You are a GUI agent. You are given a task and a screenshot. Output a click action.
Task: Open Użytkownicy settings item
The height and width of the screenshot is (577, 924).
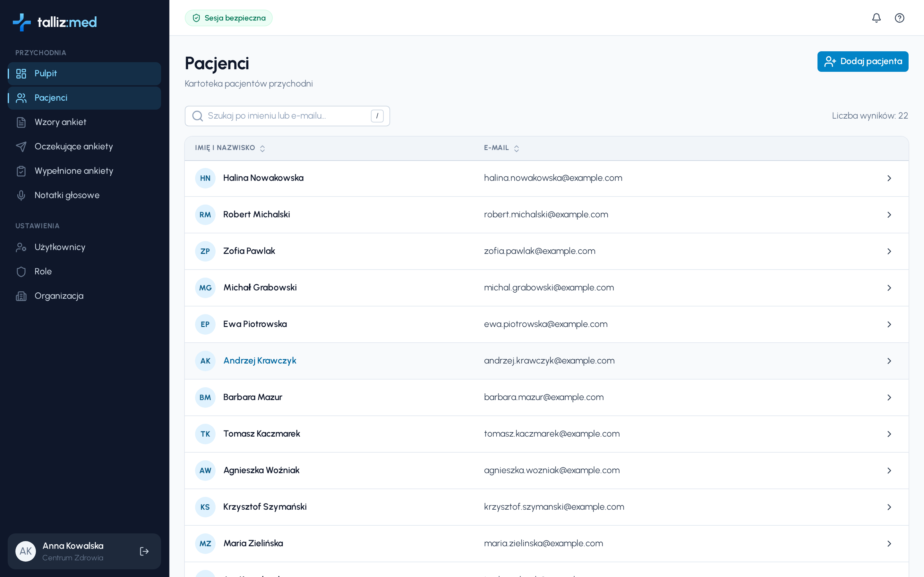pyautogui.click(x=84, y=247)
